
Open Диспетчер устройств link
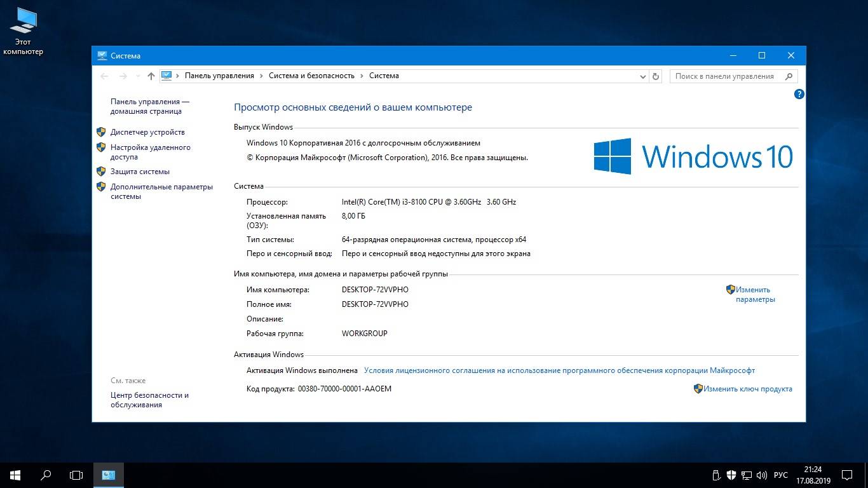(x=147, y=132)
